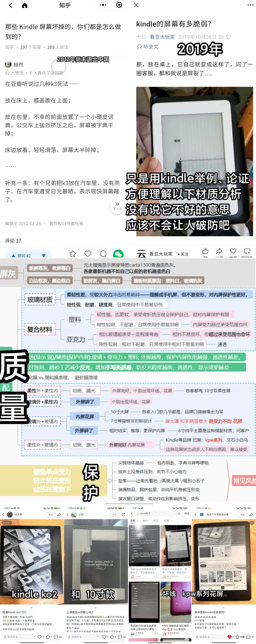This screenshot has width=256, height=644.
Task: Upvote answer with 赞同 42 button
Action: 22,256
